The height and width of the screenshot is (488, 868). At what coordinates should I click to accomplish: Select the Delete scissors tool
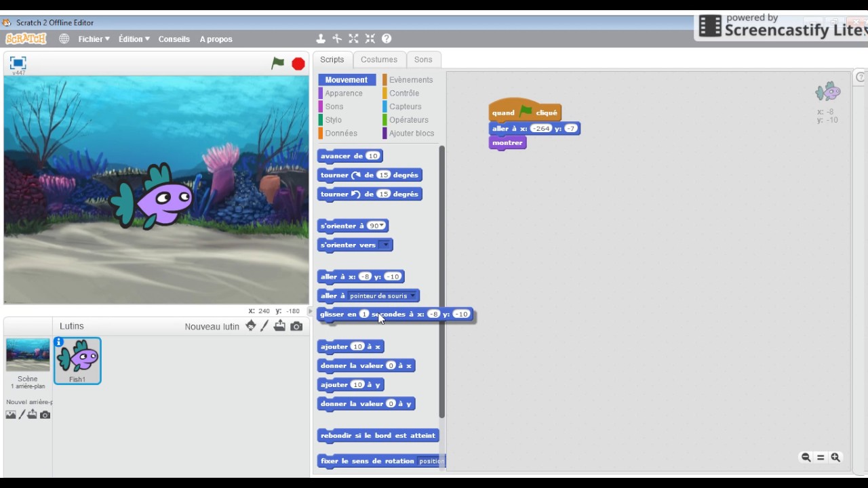pos(337,39)
